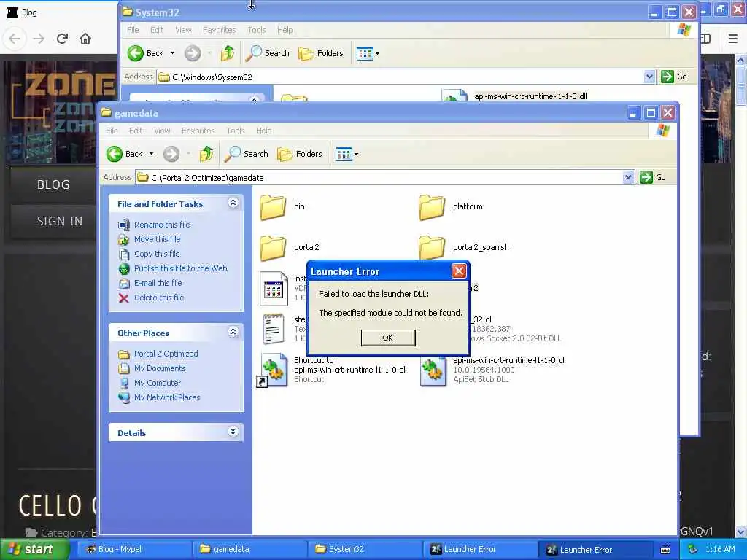Screen dimensions: 747x560
Task: Click Up folder icon in System32 window
Action: [x=228, y=53]
